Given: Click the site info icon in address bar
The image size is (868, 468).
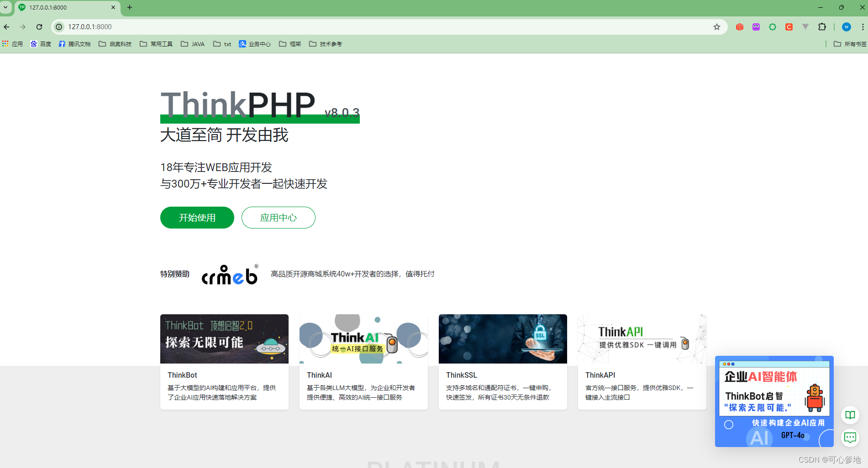Looking at the screenshot, I should pyautogui.click(x=59, y=27).
